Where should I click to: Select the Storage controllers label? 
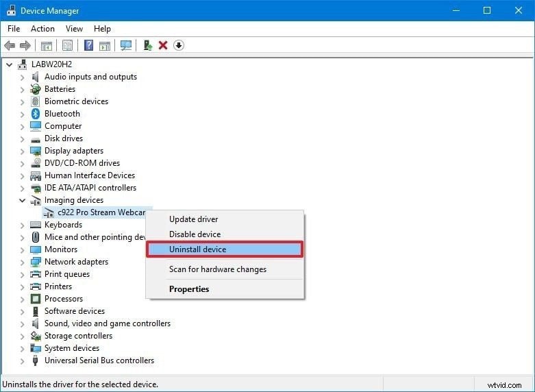coord(78,336)
